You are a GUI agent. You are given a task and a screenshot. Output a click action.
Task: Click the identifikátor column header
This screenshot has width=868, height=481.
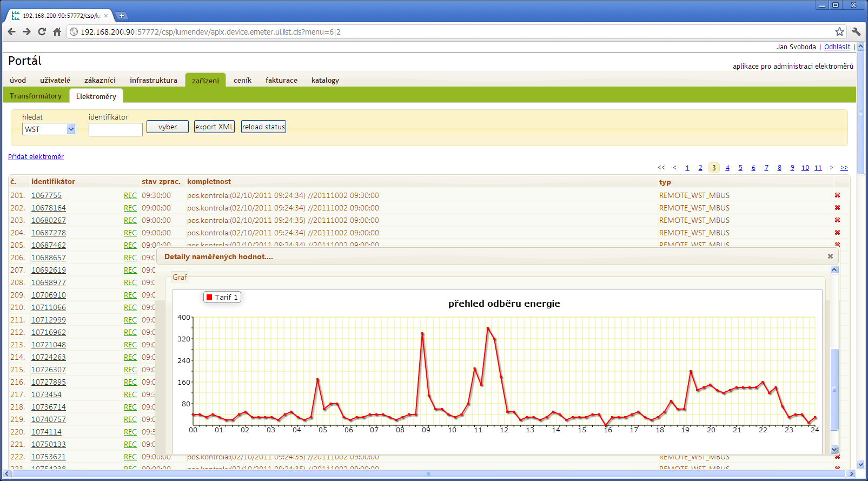coord(53,181)
